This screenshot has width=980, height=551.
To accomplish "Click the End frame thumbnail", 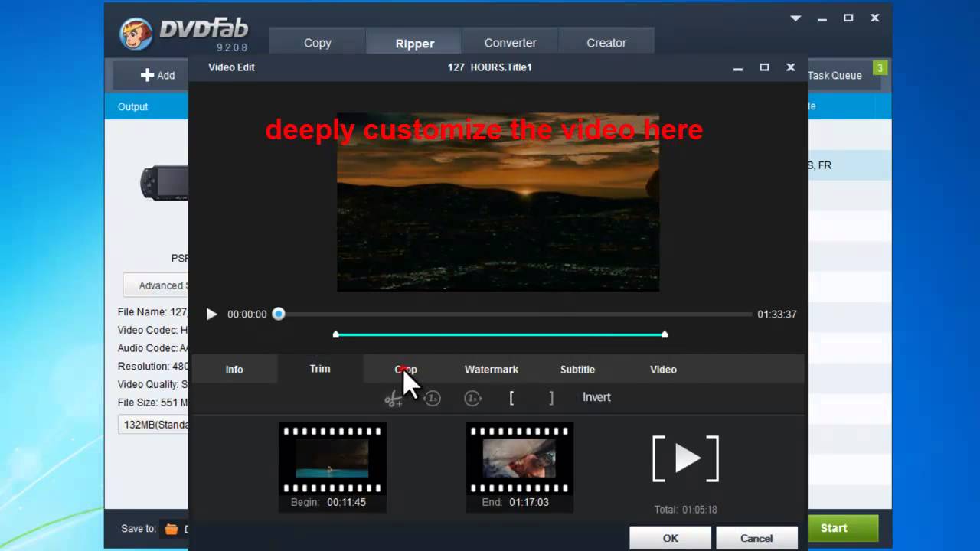I will click(x=519, y=458).
